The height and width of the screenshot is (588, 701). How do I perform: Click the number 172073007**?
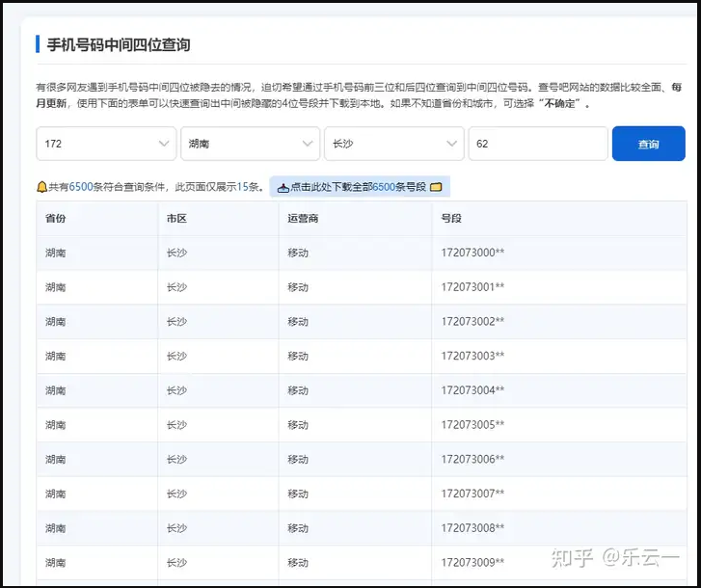coord(472,494)
